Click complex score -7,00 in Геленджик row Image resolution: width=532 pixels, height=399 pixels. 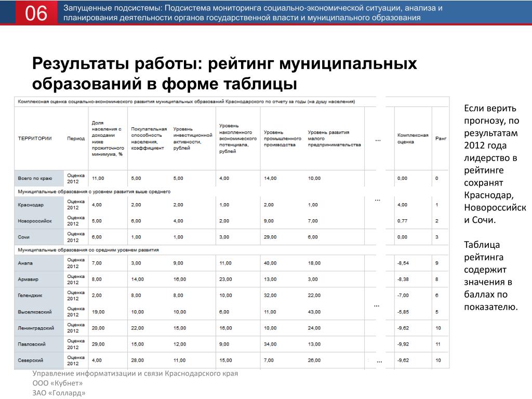click(403, 296)
